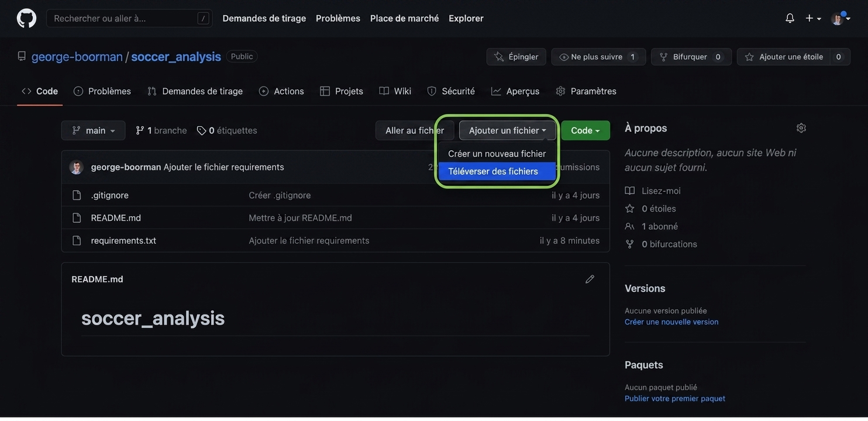Screen dimensions: 868x421
Task: Open Place de marché in top navigation
Action: (405, 18)
